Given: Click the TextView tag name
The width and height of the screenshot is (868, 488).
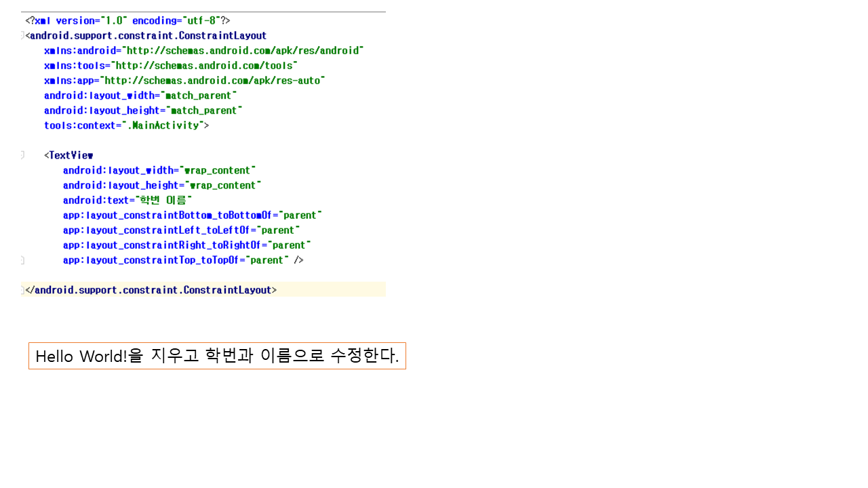Looking at the screenshot, I should click(x=71, y=155).
